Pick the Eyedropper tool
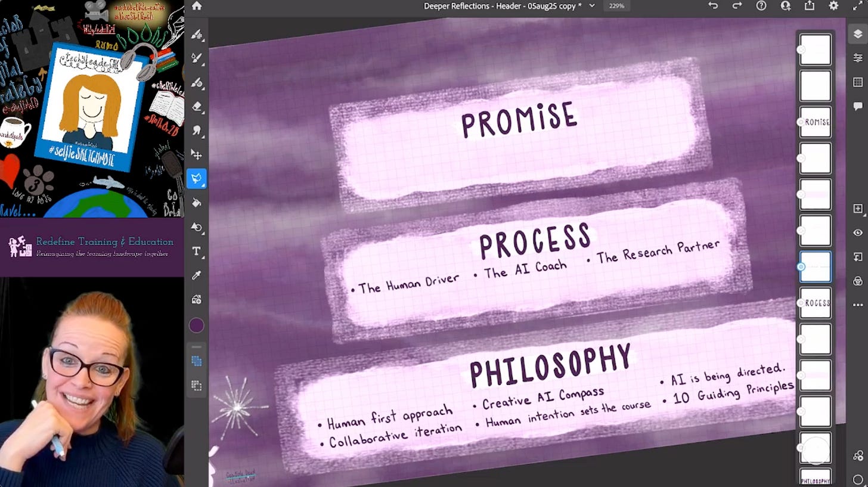The width and height of the screenshot is (868, 487). (197, 275)
